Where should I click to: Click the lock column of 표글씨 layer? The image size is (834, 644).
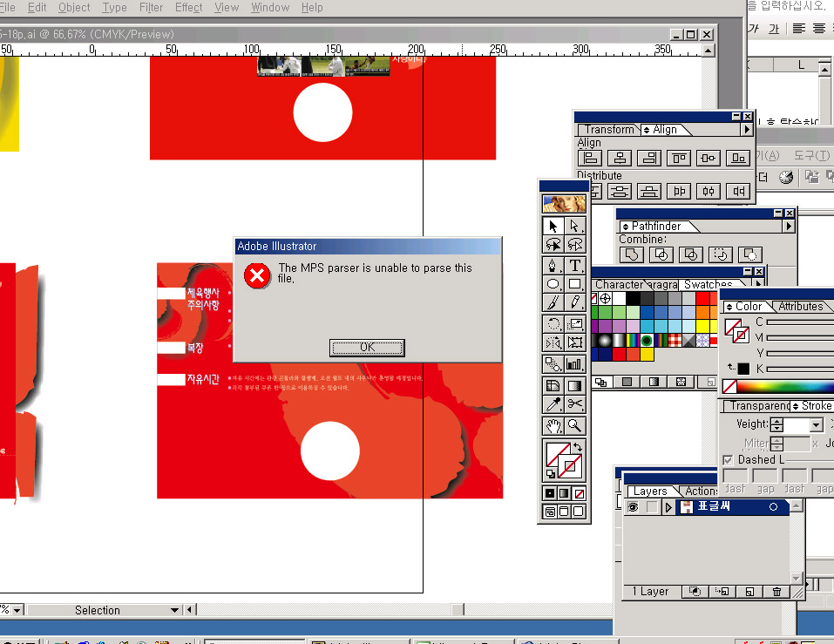(651, 507)
